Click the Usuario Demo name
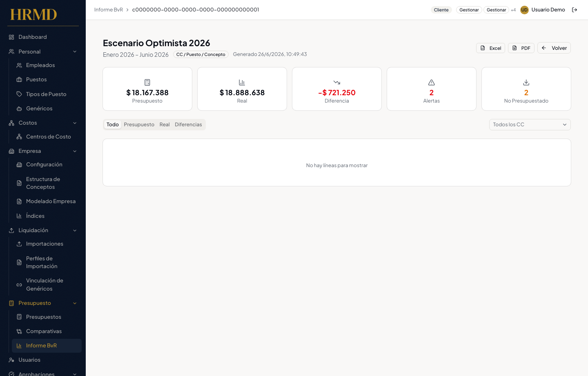The width and height of the screenshot is (588, 376). [548, 10]
